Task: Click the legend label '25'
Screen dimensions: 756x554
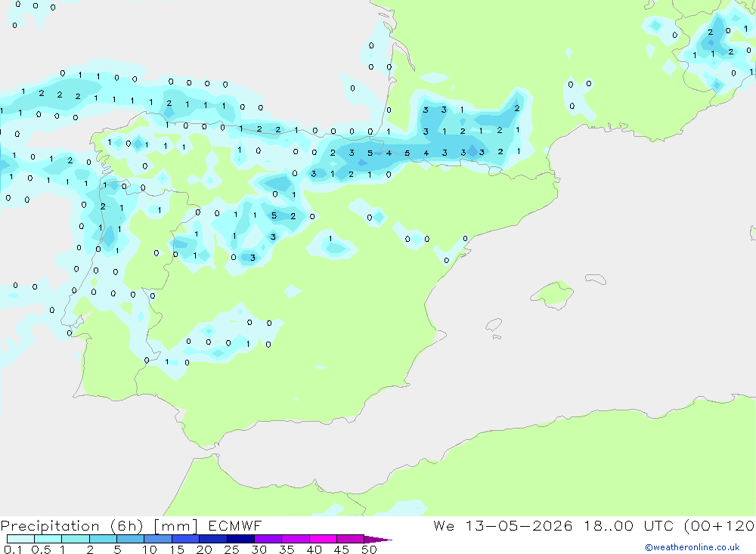Action: pos(231,549)
